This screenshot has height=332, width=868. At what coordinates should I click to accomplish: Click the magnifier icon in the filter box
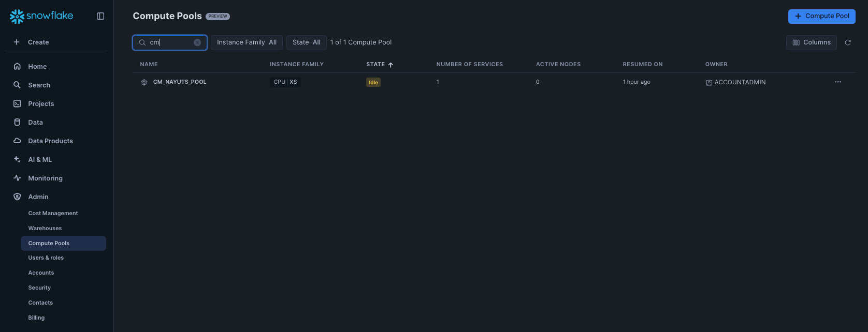[x=142, y=42]
